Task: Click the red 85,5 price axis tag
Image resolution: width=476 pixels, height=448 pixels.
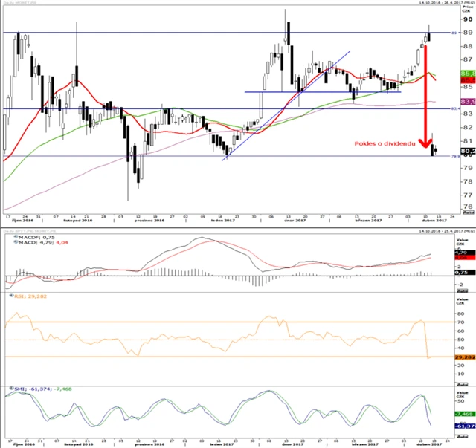Action: coord(468,80)
